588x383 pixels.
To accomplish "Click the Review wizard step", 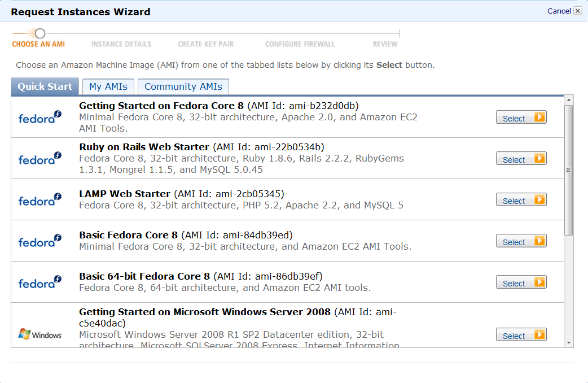I will (x=385, y=44).
